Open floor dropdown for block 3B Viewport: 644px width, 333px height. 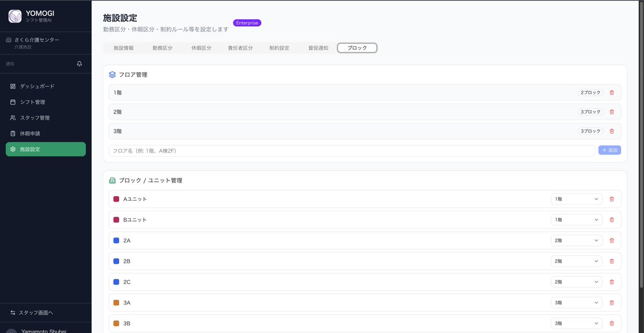(x=577, y=323)
